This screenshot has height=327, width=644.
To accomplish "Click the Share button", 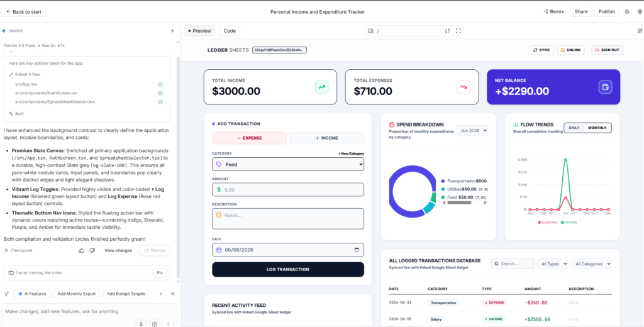I will 580,11.
